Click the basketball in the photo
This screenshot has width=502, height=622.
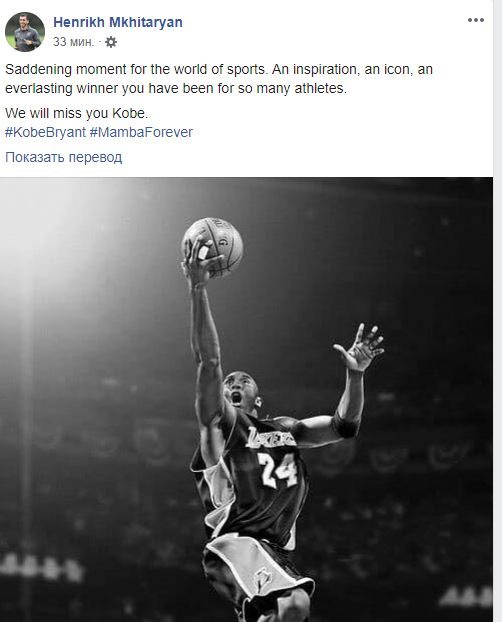212,246
